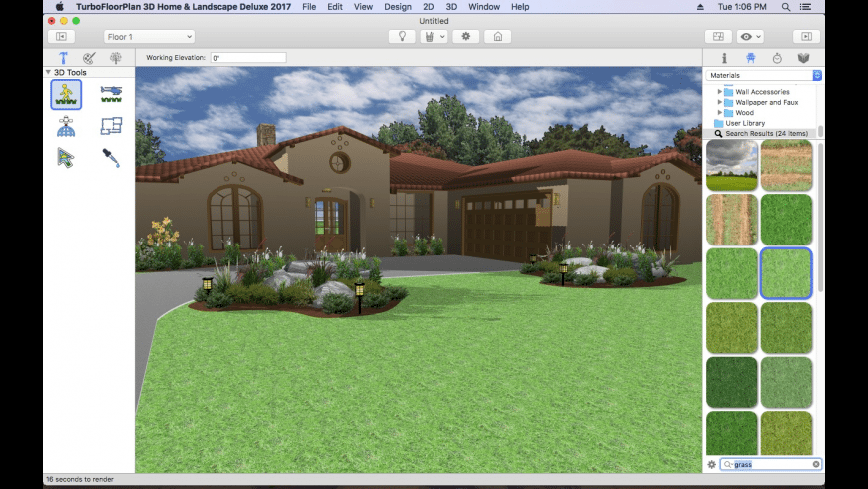Click the grass search field
Screen dimensions: 868x489
(770, 465)
